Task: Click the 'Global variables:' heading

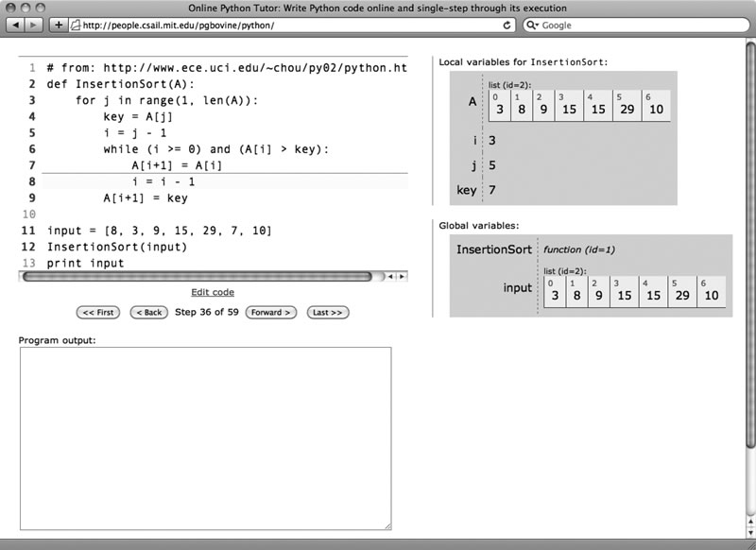Action: coord(479,226)
